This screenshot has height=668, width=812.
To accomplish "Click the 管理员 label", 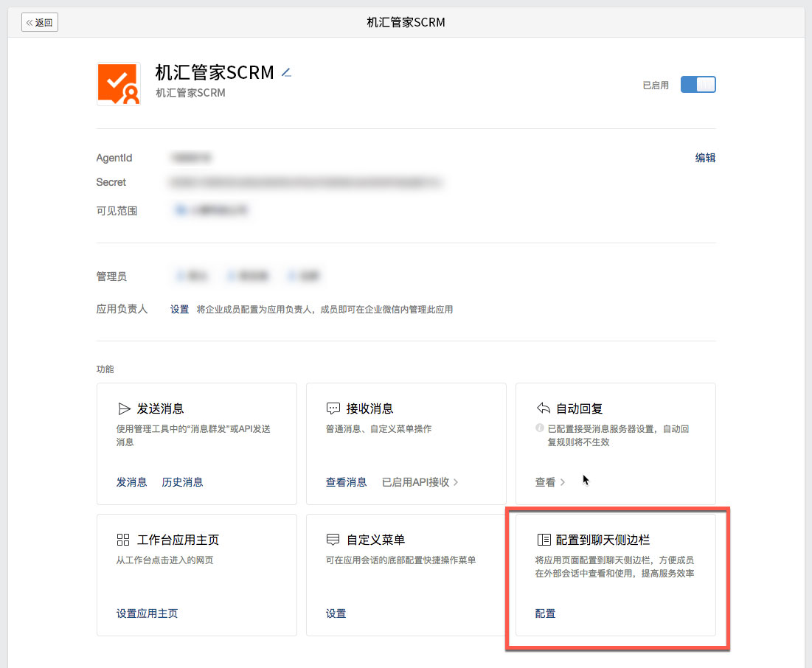I will pyautogui.click(x=111, y=276).
